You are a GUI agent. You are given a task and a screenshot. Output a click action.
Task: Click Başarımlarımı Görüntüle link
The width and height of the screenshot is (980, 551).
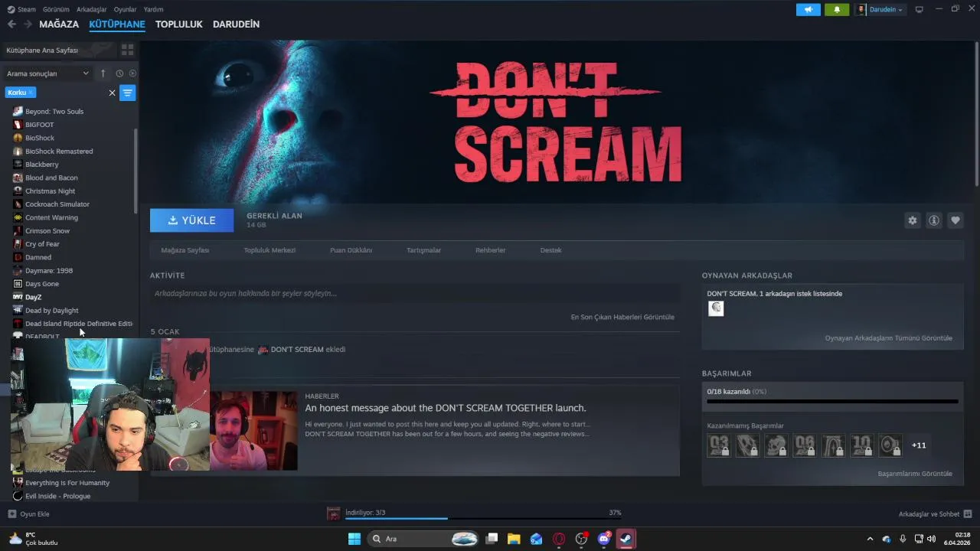(x=915, y=474)
